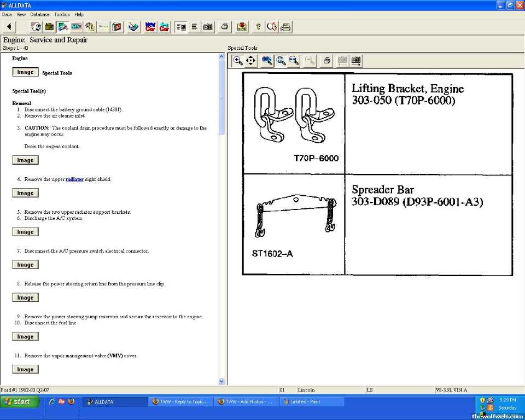Image resolution: width=525 pixels, height=420 pixels.
Task: Click the 100% zoom magnifier icon
Action: [267, 61]
